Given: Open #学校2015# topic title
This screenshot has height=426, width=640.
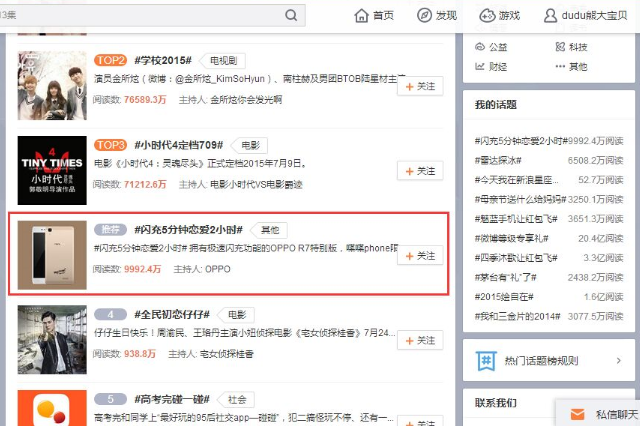Looking at the screenshot, I should [163, 60].
